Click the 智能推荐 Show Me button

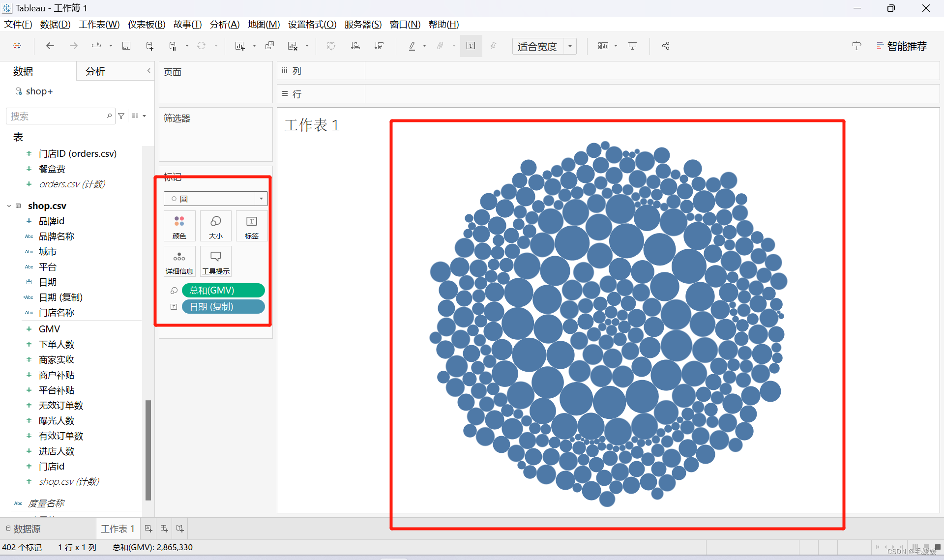point(902,46)
